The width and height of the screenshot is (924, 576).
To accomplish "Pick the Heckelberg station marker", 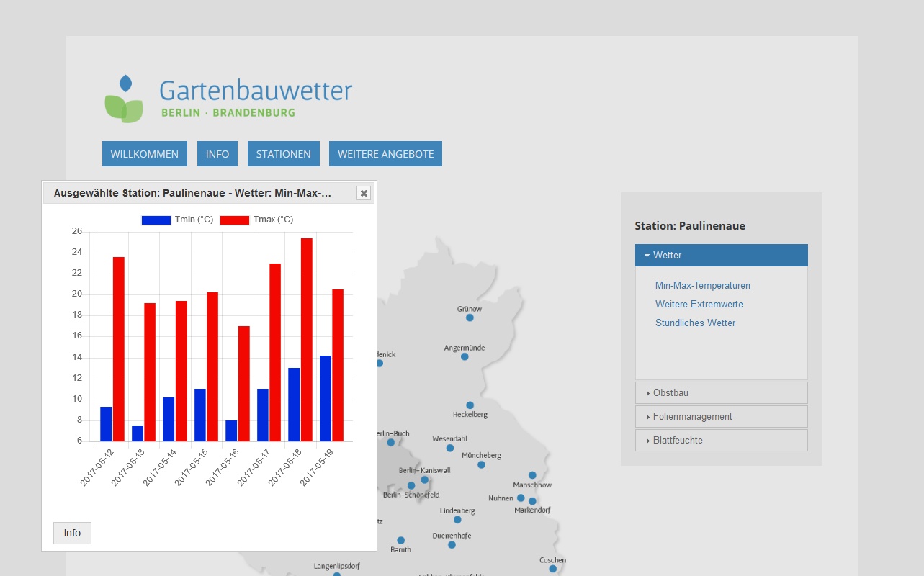I will pos(470,405).
